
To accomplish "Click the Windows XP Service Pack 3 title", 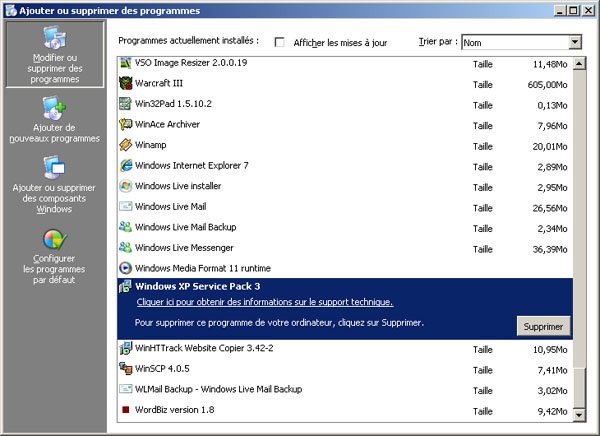I will click(x=198, y=286).
